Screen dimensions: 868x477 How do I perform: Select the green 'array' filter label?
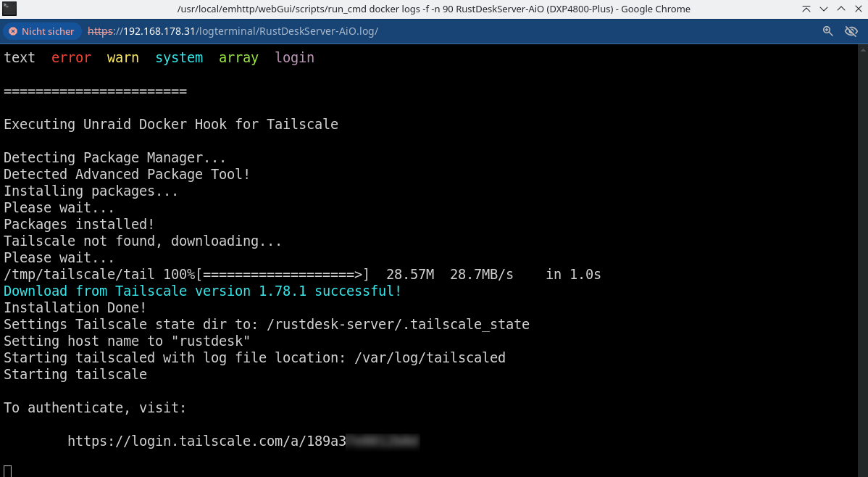238,57
